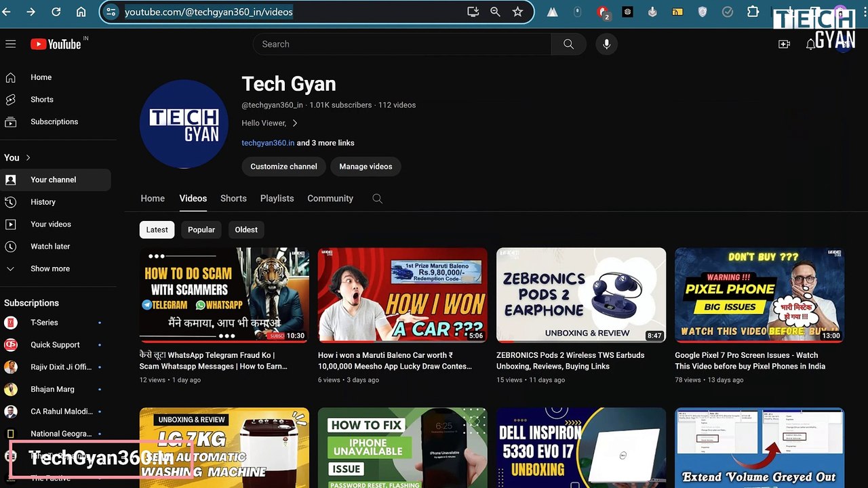Switch to the channel Shorts tab
Image resolution: width=868 pixels, height=488 pixels.
[233, 199]
